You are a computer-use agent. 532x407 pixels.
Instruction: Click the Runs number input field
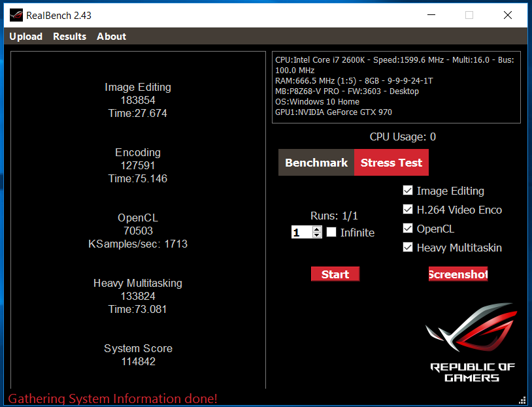click(x=301, y=232)
